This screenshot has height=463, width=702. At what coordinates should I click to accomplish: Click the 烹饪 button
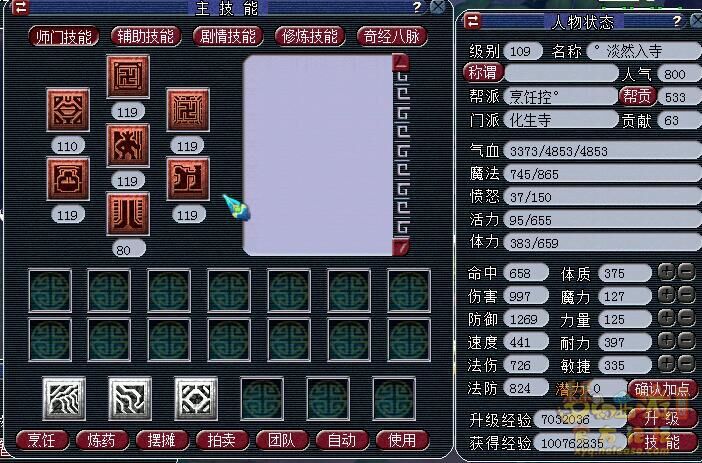(43, 440)
